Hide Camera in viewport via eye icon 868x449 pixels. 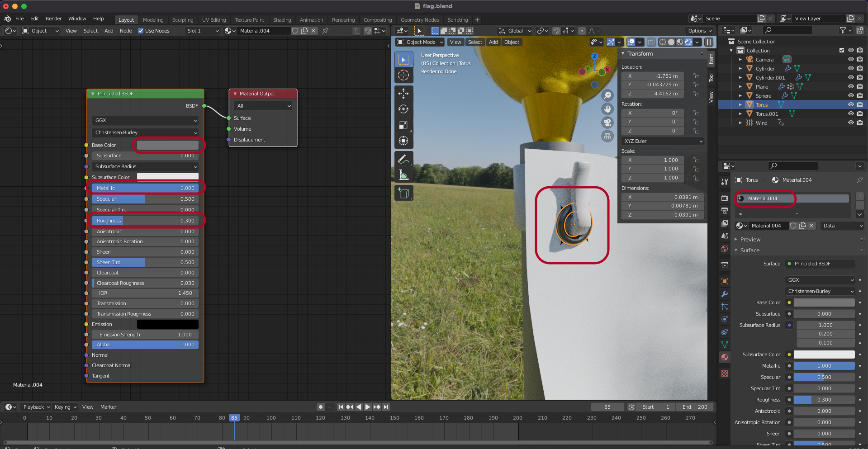[851, 59]
